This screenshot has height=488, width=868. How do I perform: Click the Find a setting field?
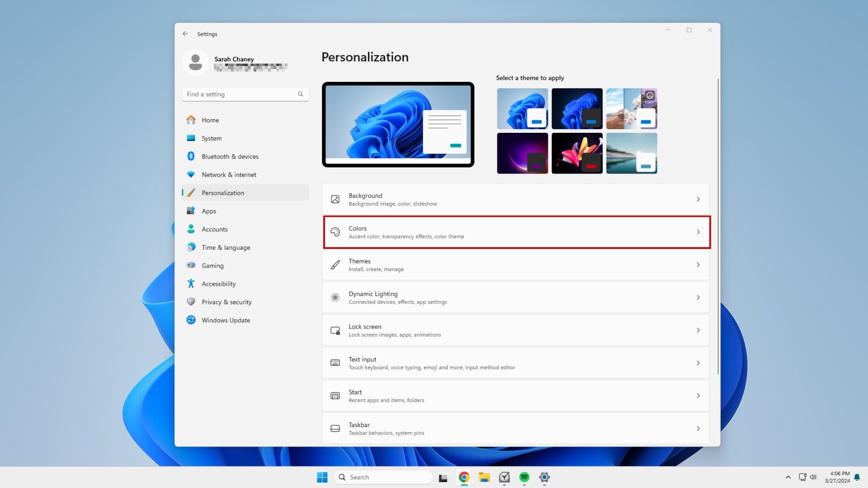coord(240,94)
